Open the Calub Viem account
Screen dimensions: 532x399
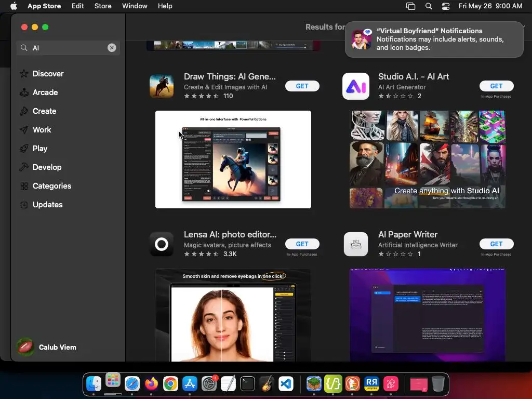pos(46,347)
